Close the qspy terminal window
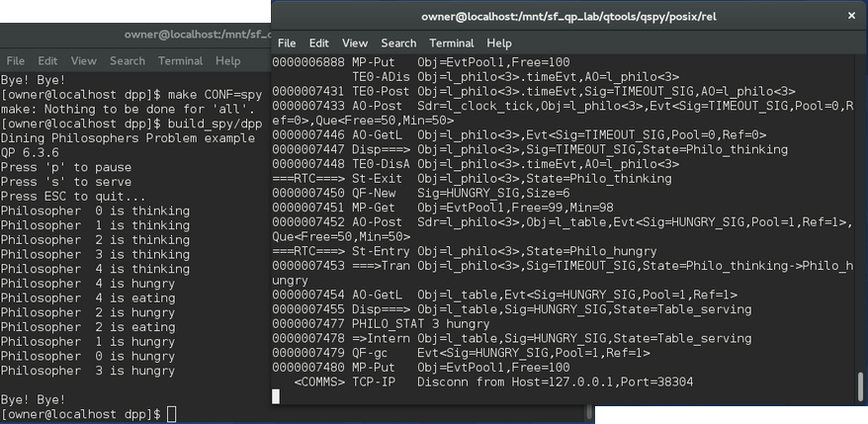This screenshot has height=424, width=868. tap(851, 16)
